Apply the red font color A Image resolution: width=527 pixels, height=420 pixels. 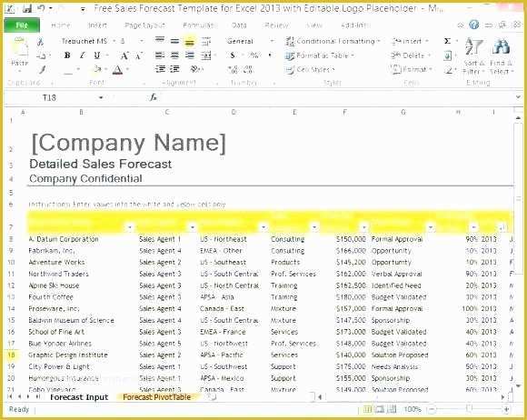(x=117, y=70)
